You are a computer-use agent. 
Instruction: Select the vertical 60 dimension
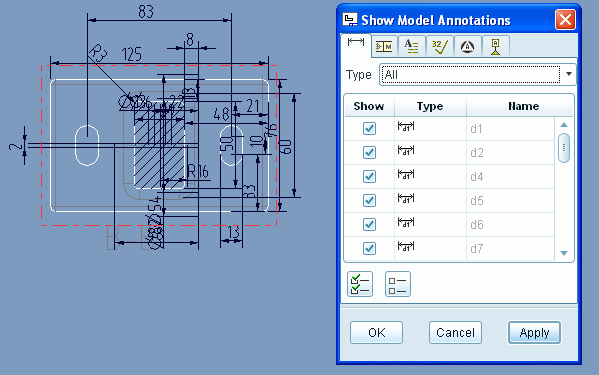click(x=286, y=146)
